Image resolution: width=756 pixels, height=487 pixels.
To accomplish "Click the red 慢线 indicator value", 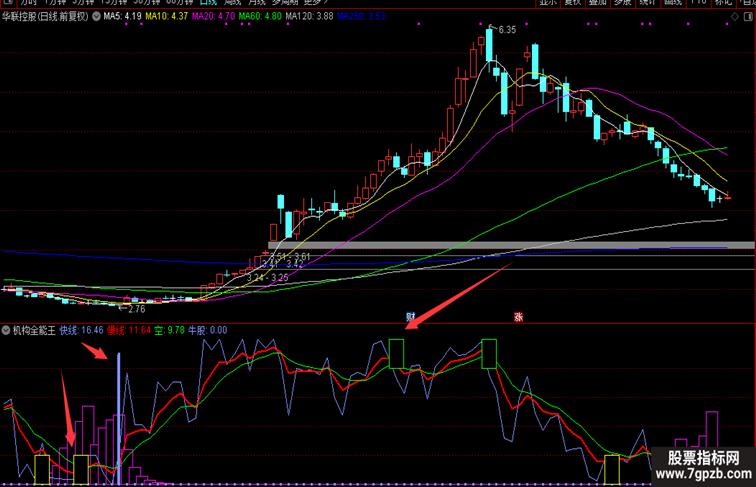I will click(x=129, y=330).
